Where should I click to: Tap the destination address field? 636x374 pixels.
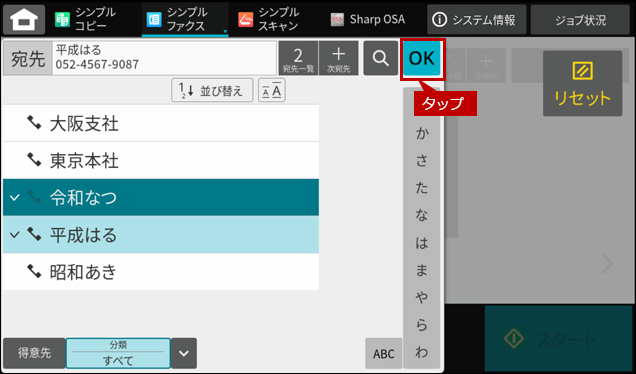[x=165, y=58]
